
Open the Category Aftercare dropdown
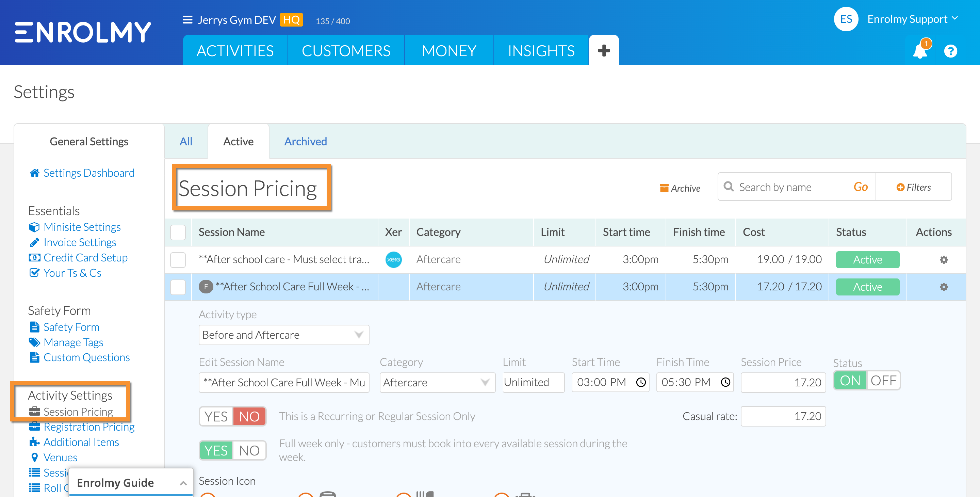coord(438,382)
